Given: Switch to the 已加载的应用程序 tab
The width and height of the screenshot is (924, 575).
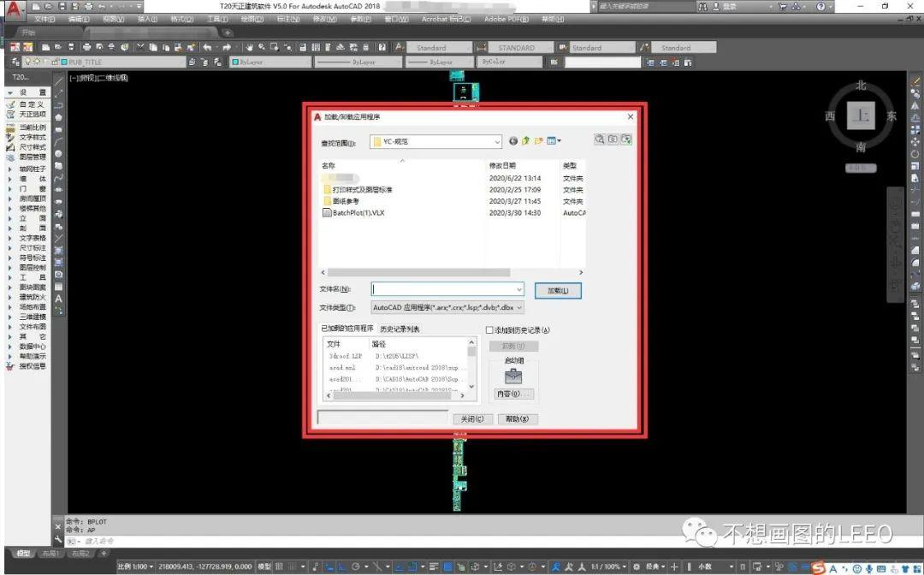Looking at the screenshot, I should coord(347,329).
